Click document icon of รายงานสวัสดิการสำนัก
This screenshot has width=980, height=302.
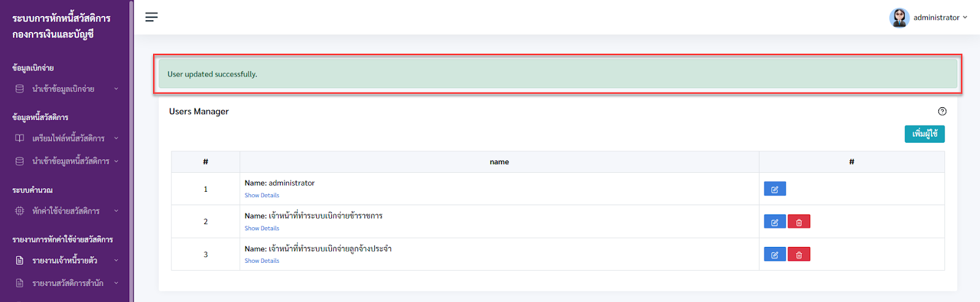[x=20, y=283]
